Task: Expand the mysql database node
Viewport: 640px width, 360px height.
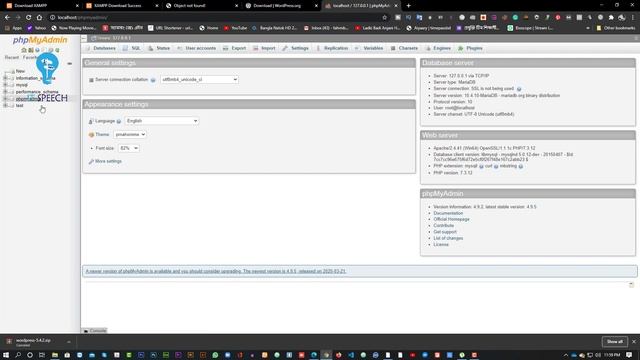Action: 5,85
